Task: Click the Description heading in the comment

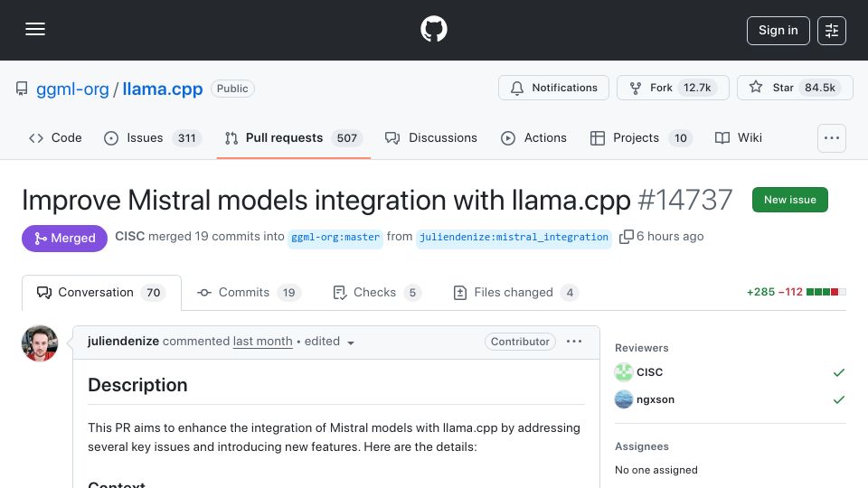Action: pyautogui.click(x=137, y=385)
